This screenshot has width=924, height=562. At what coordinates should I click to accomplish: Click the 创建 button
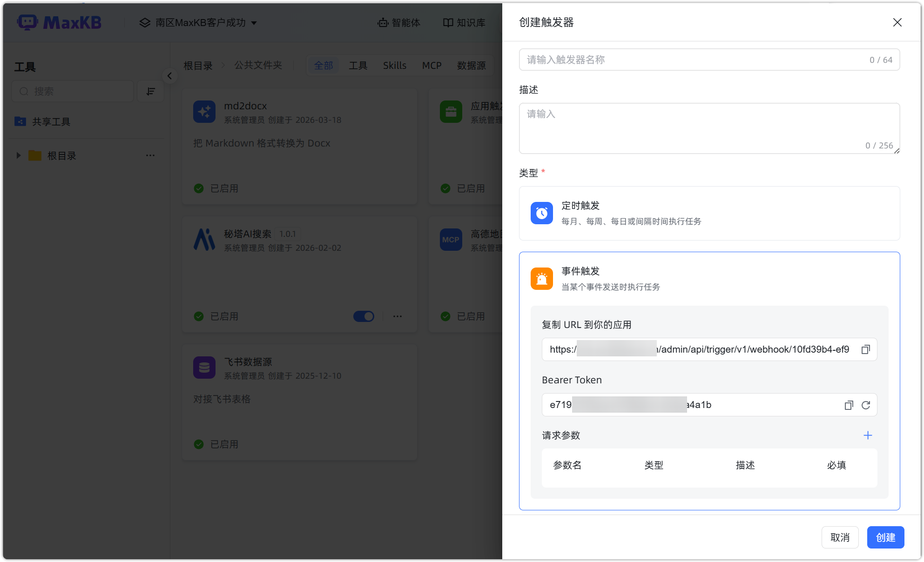pos(885,537)
